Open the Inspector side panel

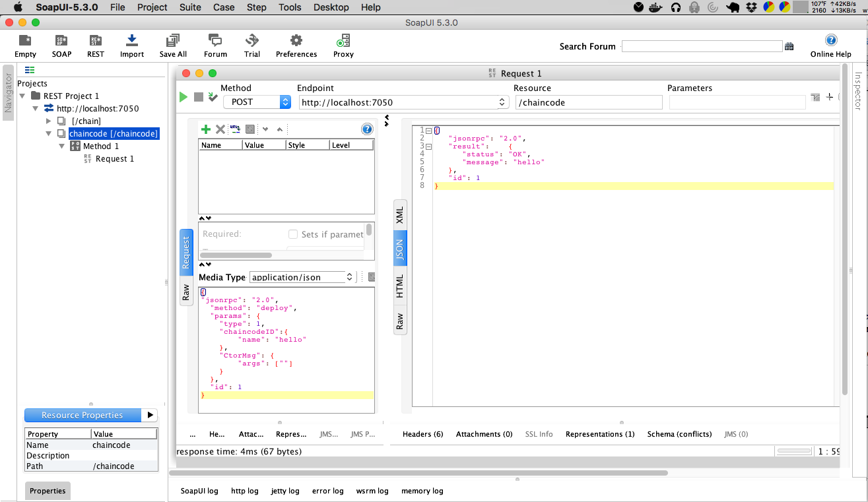858,91
